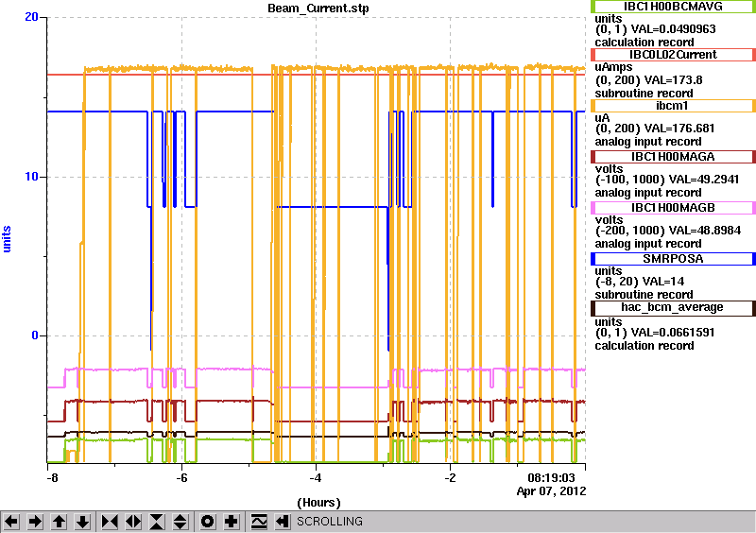Click the y-axis value 10
This screenshot has width=756, height=533.
pos(31,177)
